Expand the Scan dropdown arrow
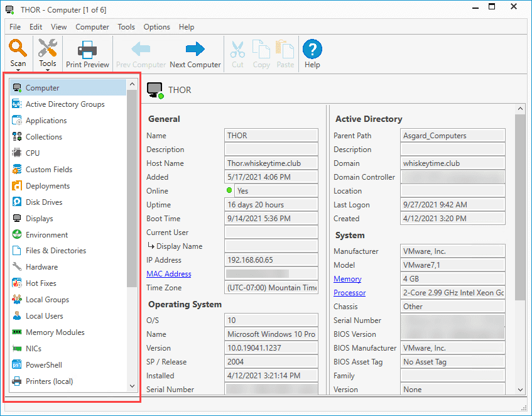 (18, 70)
